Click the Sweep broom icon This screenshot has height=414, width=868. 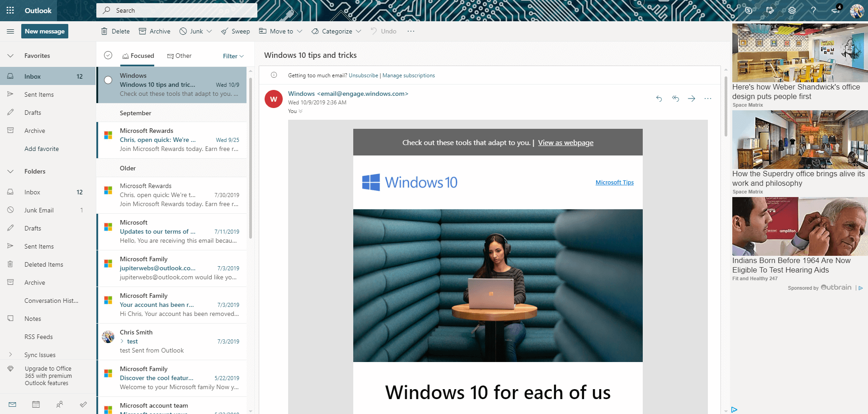click(224, 31)
